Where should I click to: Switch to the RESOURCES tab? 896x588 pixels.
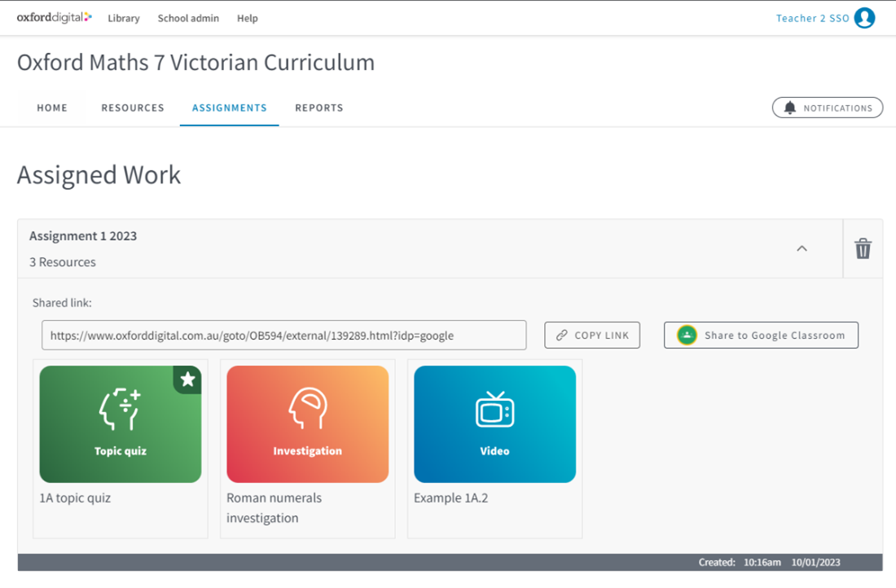(x=132, y=107)
